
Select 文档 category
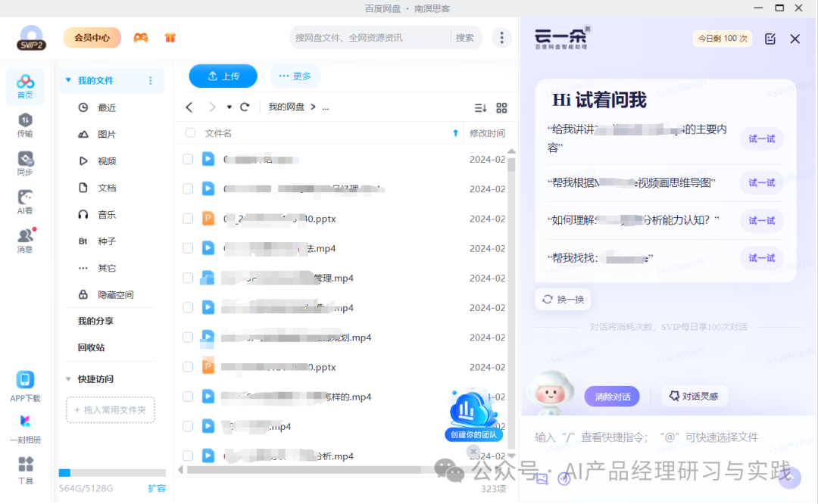point(107,188)
